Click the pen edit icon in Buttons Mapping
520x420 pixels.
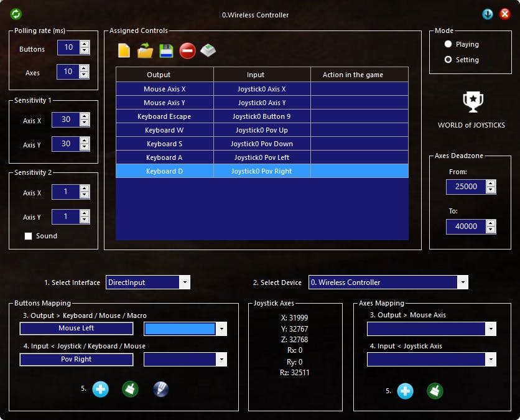pyautogui.click(x=161, y=389)
